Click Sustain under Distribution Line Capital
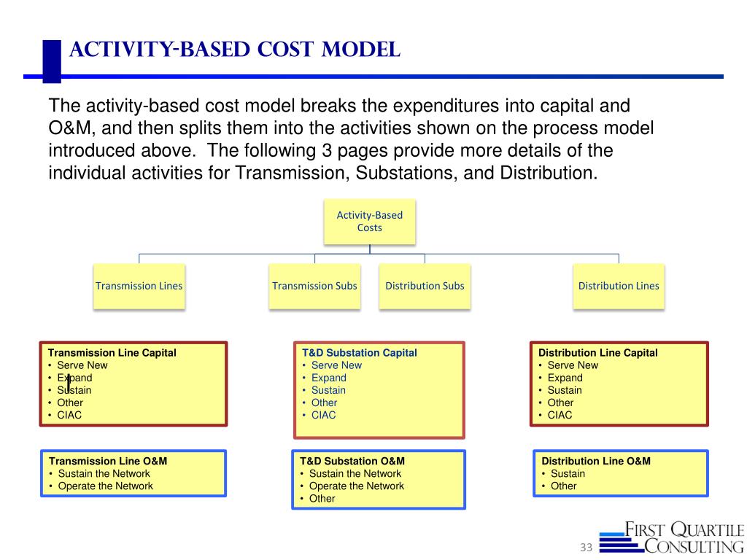 (565, 390)
